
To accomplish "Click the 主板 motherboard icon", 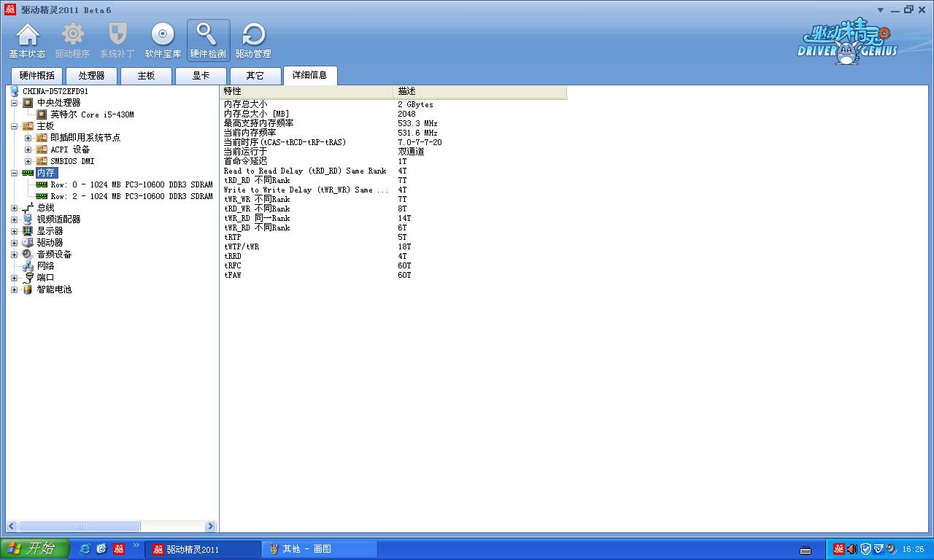I will 28,126.
